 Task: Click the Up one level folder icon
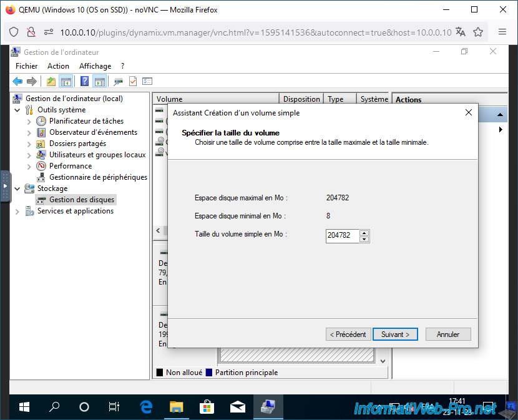[51, 81]
